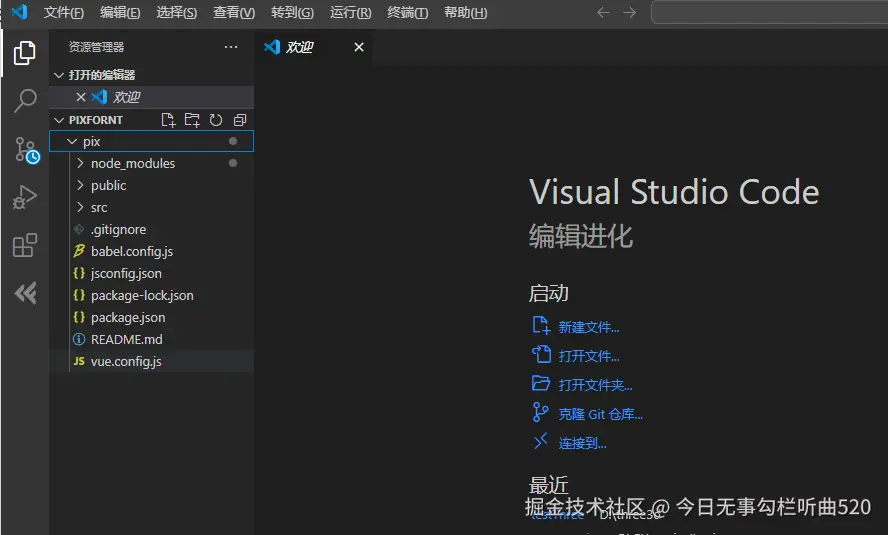
Task: Click the git branch icon beside 克隆 Git 仓库
Action: [x=540, y=412]
